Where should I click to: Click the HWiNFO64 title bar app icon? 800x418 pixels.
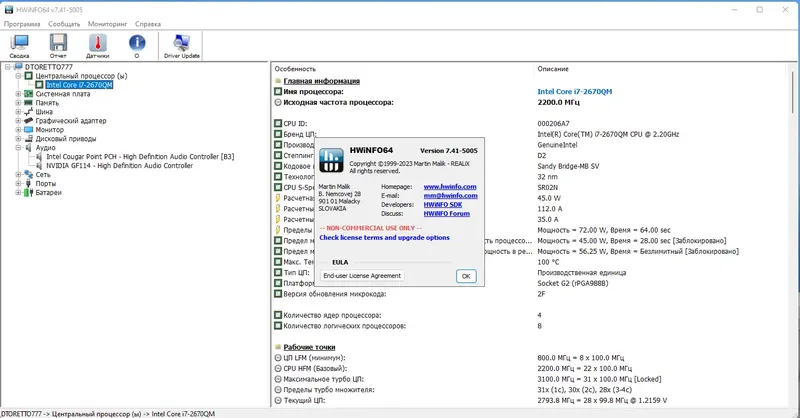point(9,9)
